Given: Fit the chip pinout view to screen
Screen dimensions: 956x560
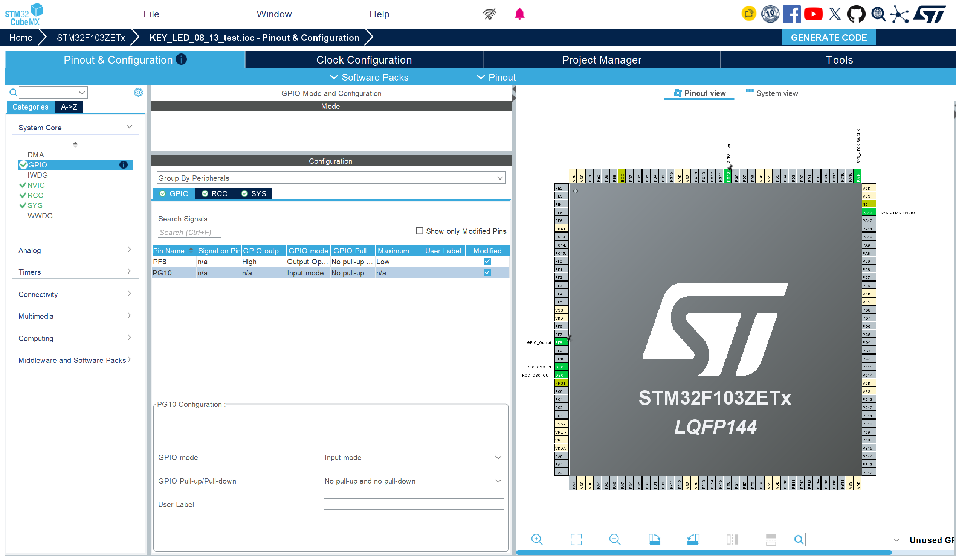Looking at the screenshot, I should pyautogui.click(x=576, y=540).
